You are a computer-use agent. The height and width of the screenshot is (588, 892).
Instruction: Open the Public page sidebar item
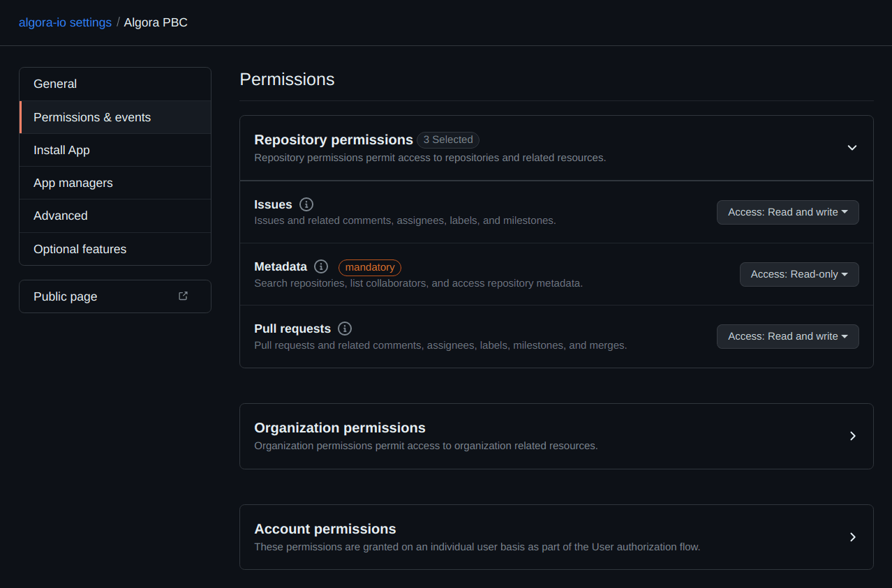tap(65, 296)
